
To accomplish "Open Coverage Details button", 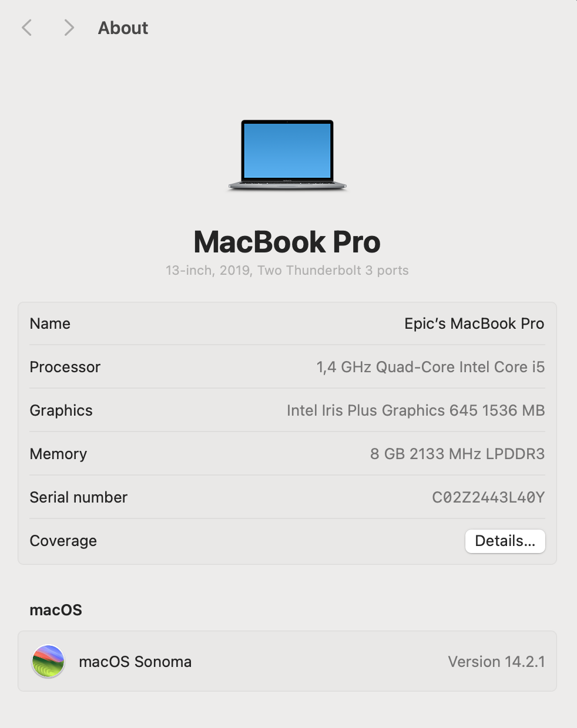I will tap(505, 541).
